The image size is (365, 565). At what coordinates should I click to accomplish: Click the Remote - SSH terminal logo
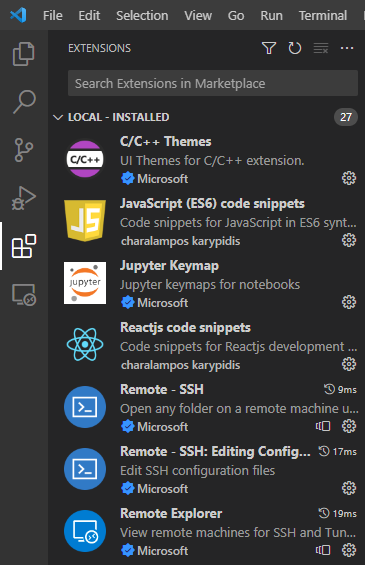click(x=85, y=407)
